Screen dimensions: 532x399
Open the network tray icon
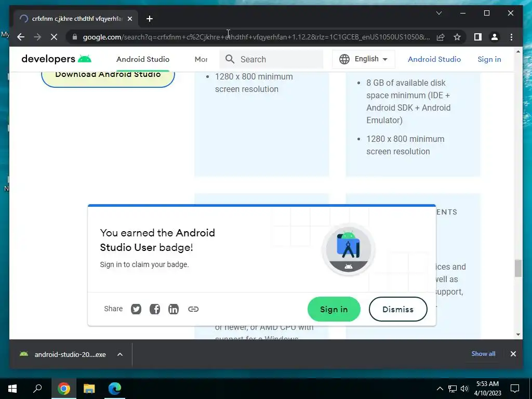tap(453, 389)
